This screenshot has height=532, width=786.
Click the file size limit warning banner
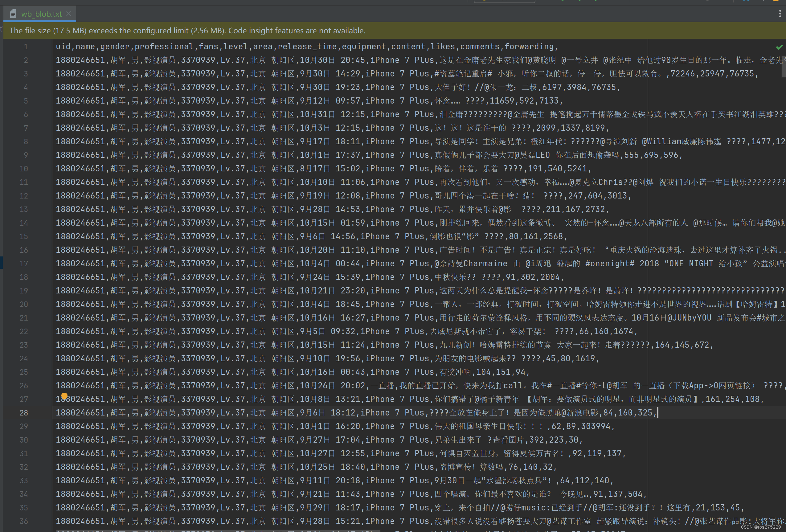pyautogui.click(x=187, y=31)
